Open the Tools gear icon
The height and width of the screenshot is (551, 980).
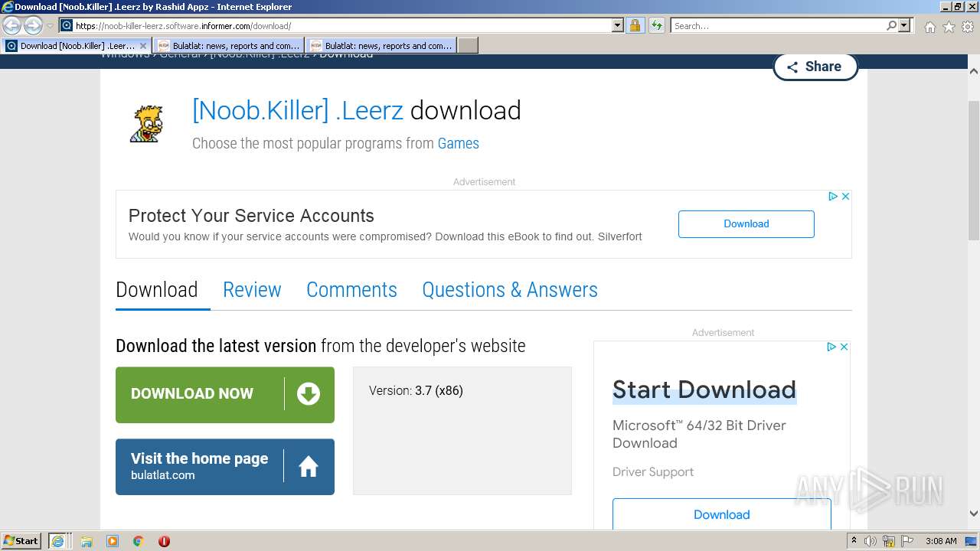point(968,27)
